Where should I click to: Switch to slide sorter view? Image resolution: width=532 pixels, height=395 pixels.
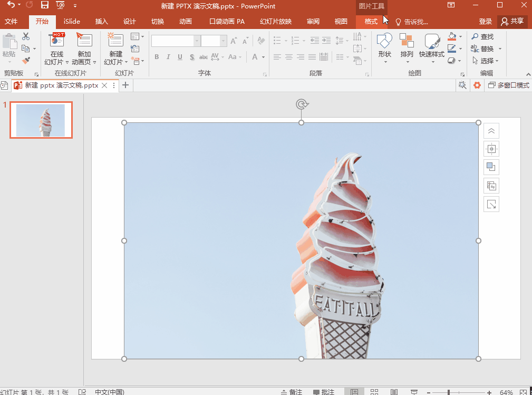[374, 392]
